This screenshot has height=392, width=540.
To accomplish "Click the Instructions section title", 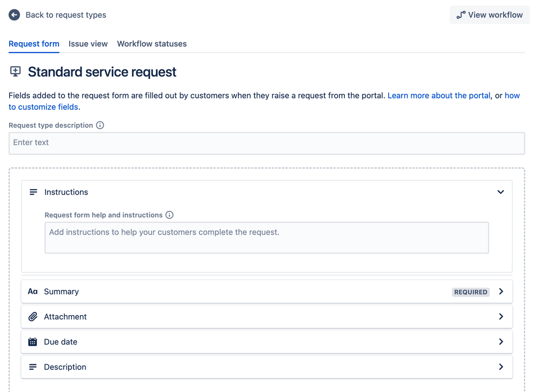I will click(x=66, y=192).
